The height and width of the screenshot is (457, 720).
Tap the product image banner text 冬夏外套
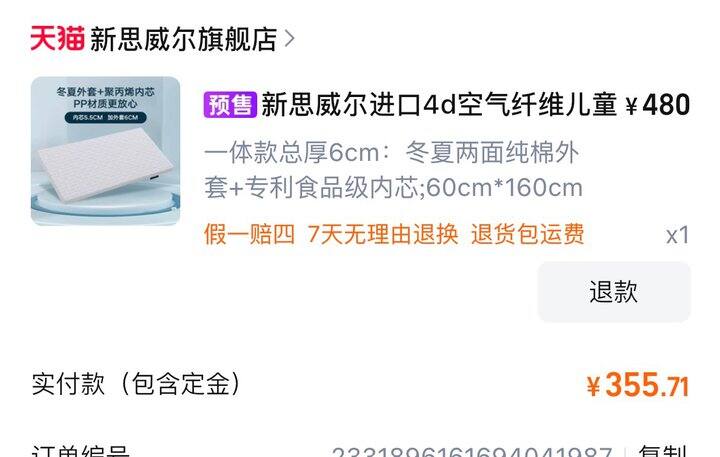[75, 91]
